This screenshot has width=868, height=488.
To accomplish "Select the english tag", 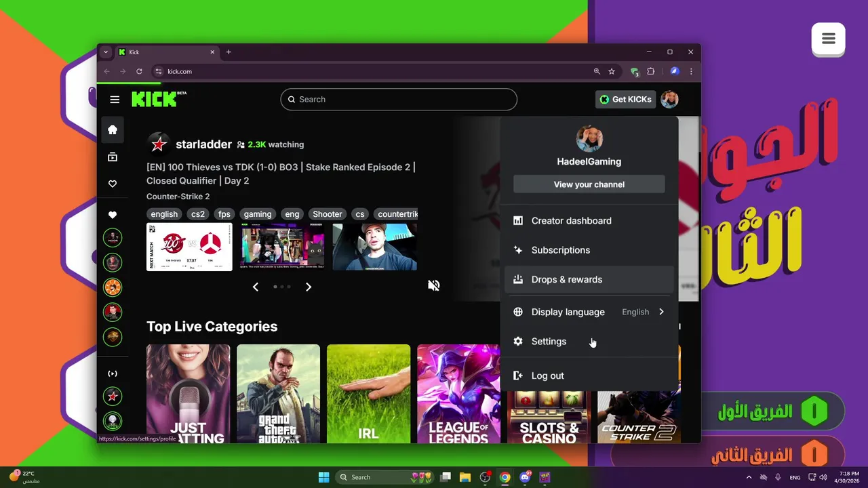I will (x=164, y=214).
